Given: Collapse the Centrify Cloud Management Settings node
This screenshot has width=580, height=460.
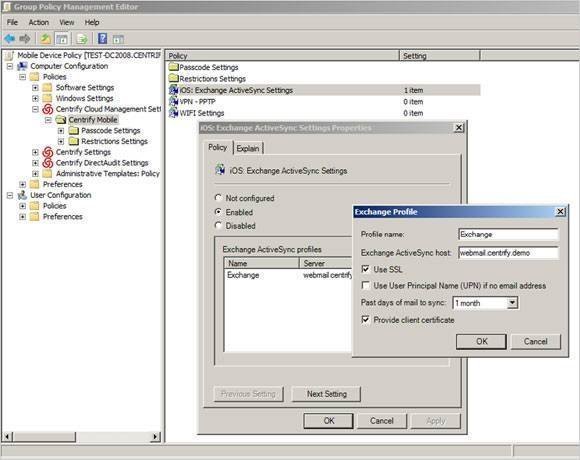Looking at the screenshot, I should click(x=35, y=109).
